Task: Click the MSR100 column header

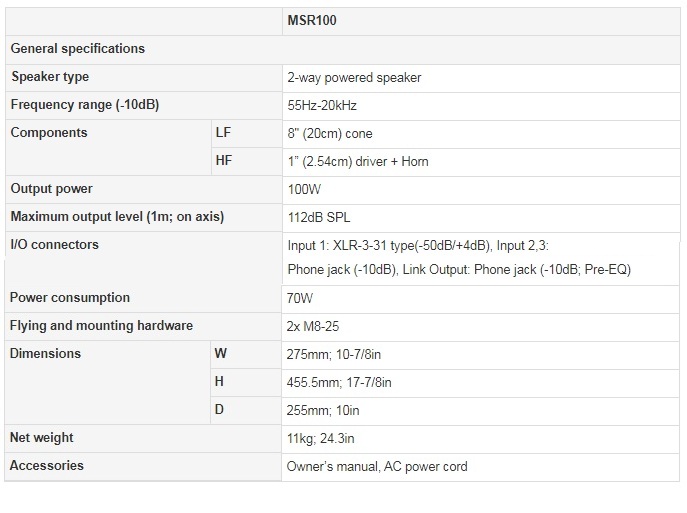Action: pyautogui.click(x=312, y=20)
